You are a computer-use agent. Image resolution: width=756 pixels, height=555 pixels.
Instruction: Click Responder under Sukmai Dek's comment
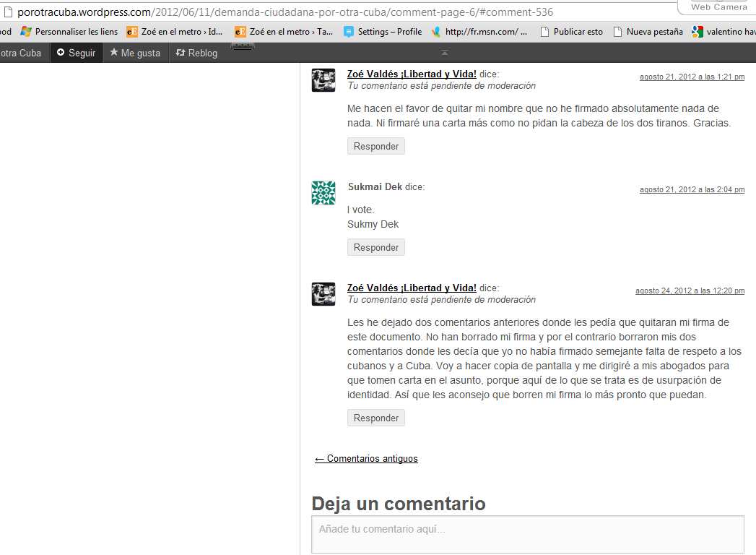[376, 247]
